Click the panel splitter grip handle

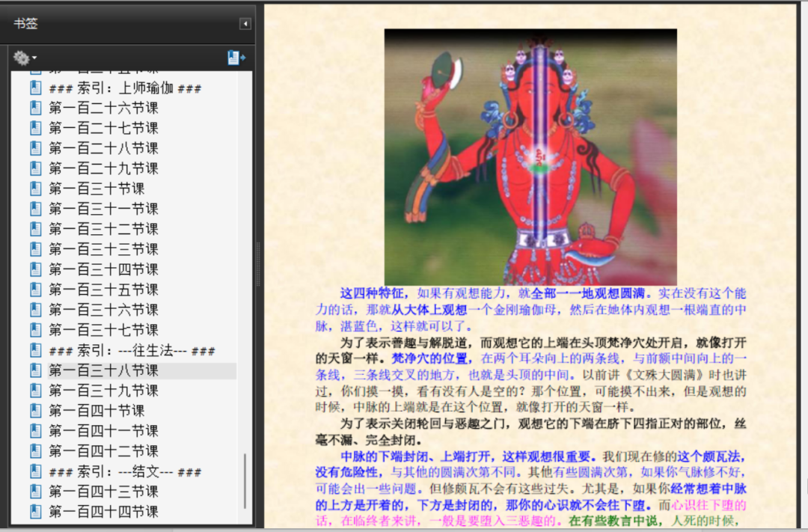click(x=258, y=264)
